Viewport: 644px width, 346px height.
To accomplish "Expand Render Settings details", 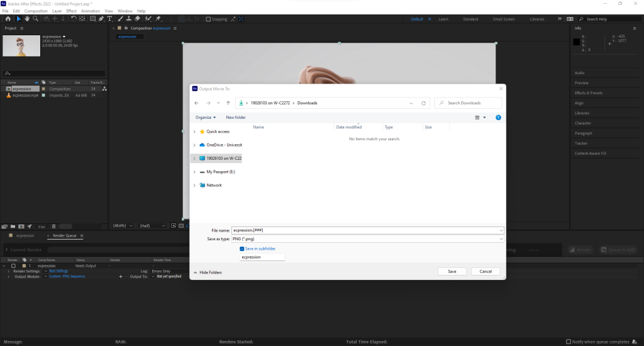I will point(9,271).
